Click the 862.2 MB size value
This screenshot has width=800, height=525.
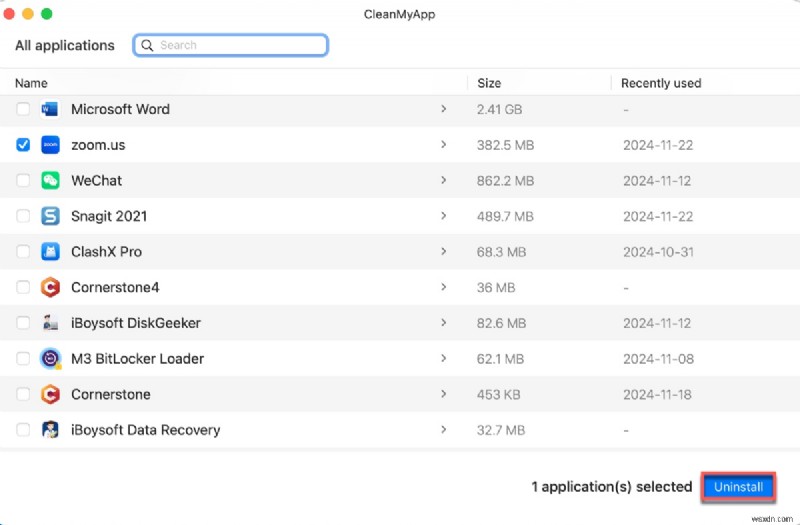pos(505,181)
